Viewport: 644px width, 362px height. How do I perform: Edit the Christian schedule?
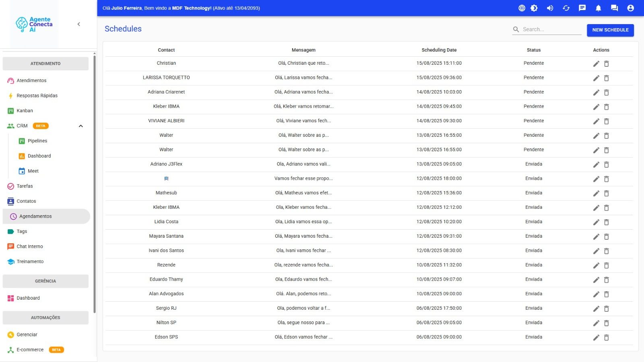coord(596,64)
